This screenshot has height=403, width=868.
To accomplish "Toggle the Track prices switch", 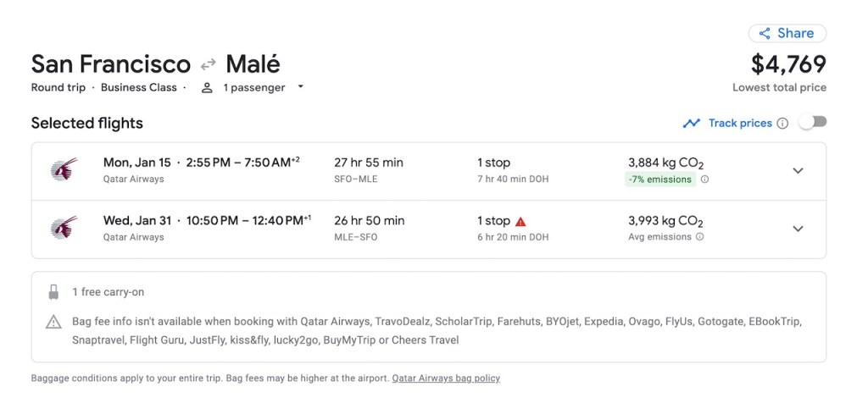I will pos(812,123).
